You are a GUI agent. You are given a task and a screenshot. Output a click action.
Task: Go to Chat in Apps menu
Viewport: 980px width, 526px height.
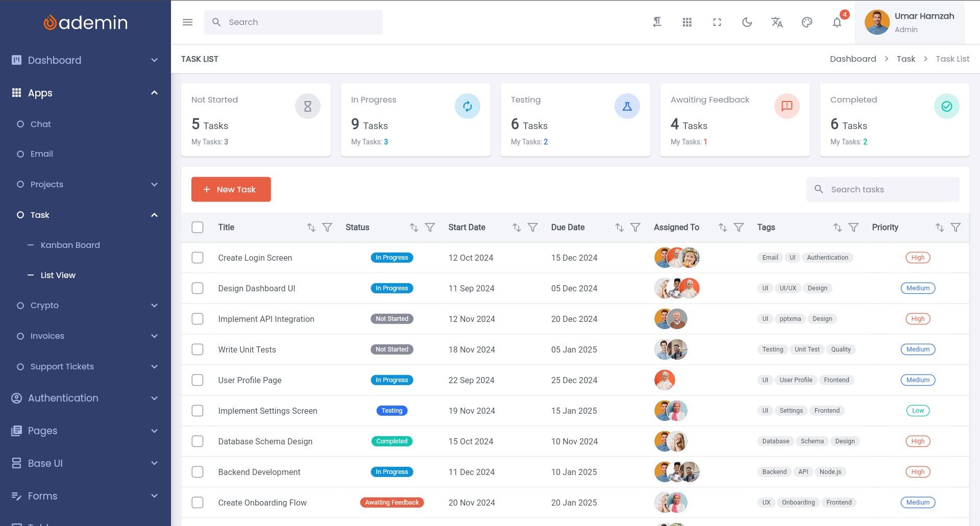tap(40, 124)
